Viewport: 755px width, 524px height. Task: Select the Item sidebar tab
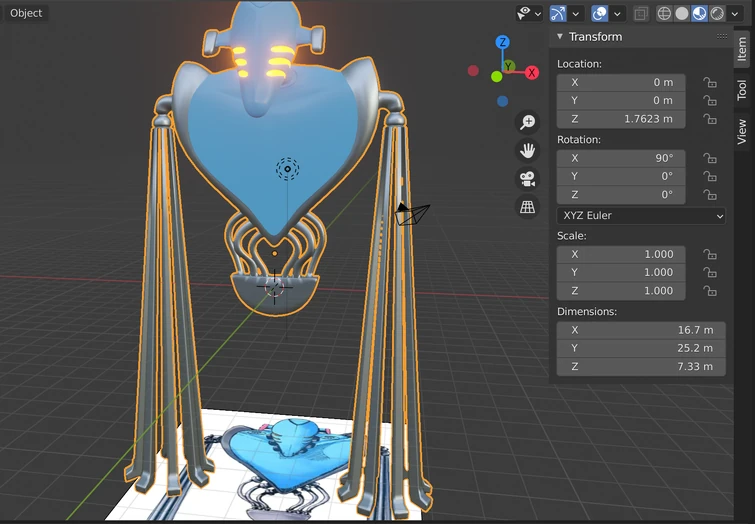click(x=742, y=49)
